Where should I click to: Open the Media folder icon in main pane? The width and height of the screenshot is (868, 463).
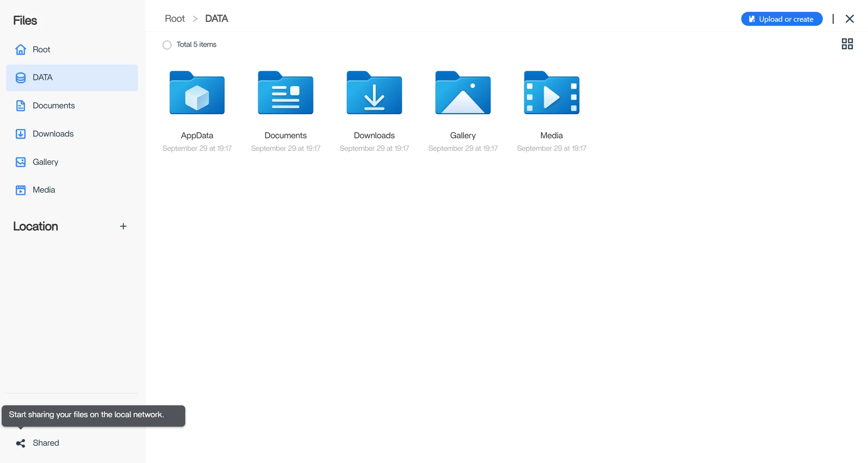pos(552,93)
